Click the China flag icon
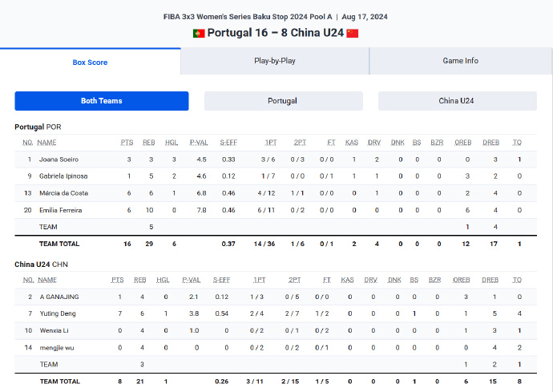The height and width of the screenshot is (392, 553). 353,33
